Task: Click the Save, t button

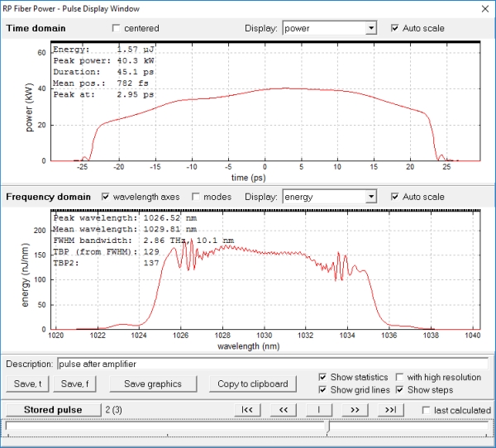Action: pyautogui.click(x=28, y=384)
